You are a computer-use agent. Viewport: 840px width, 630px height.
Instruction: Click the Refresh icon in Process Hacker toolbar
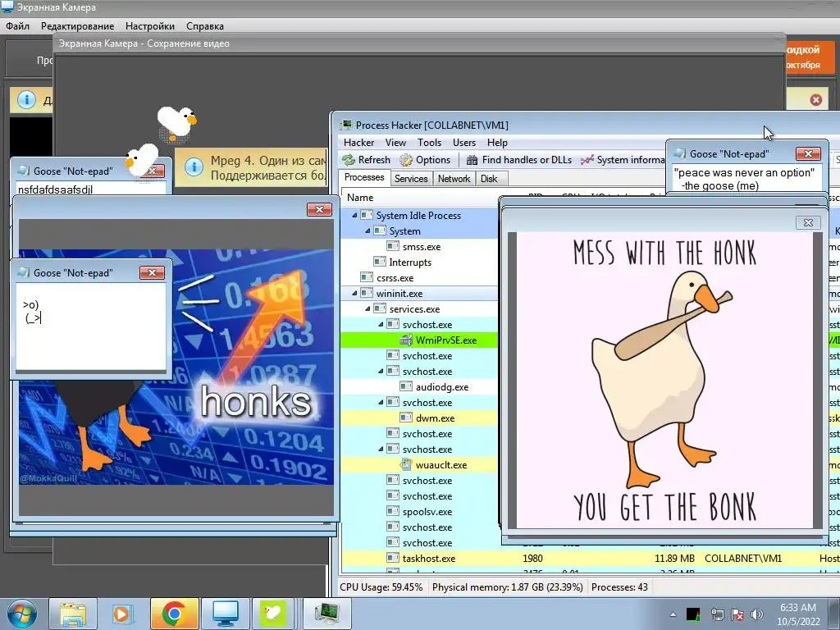[x=349, y=160]
